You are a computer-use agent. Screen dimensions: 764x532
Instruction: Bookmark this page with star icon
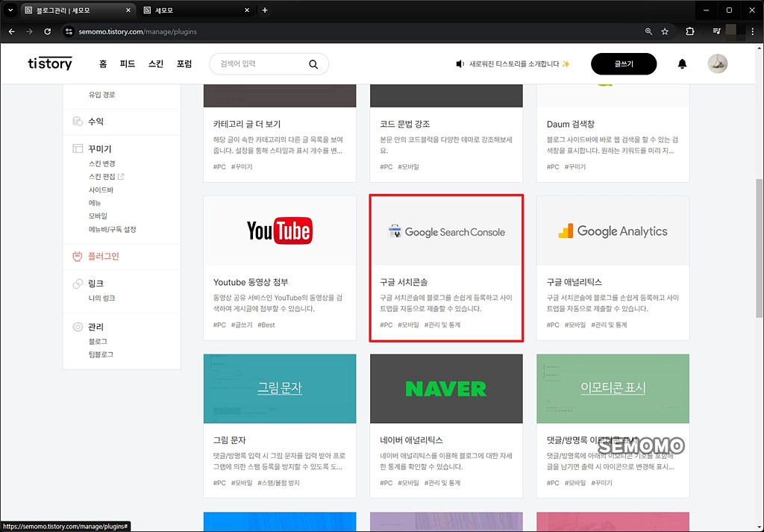pyautogui.click(x=665, y=31)
